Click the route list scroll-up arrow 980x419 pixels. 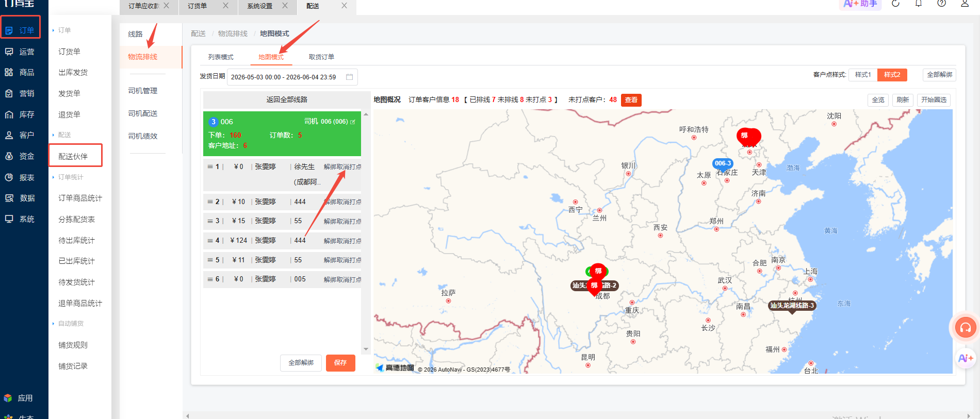[x=366, y=114]
